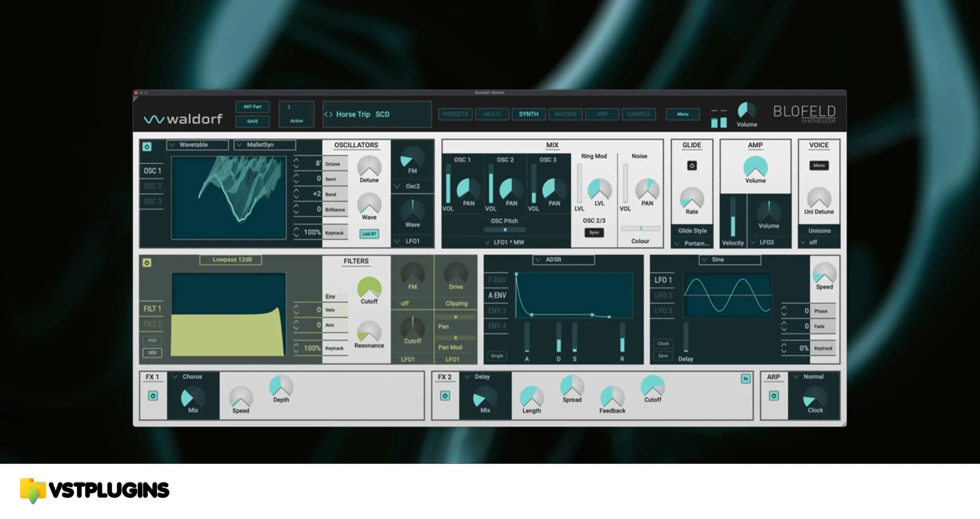Switch to the ARP tab

coord(602,114)
